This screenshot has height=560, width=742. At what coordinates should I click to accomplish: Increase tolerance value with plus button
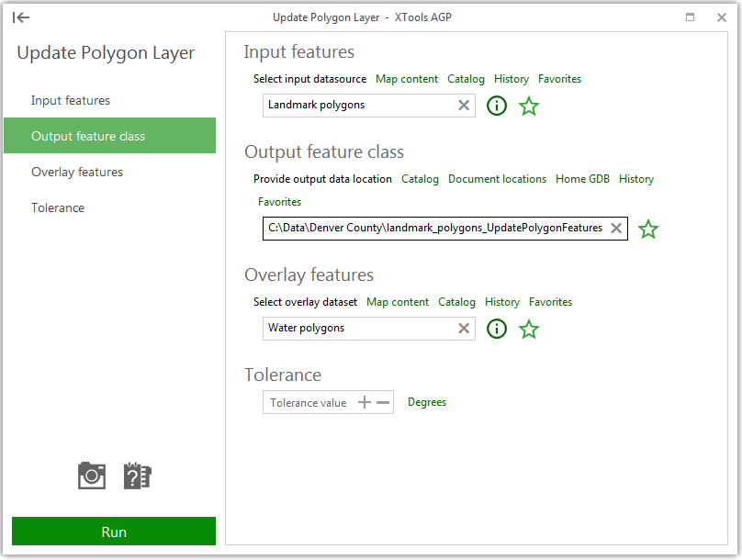click(365, 403)
